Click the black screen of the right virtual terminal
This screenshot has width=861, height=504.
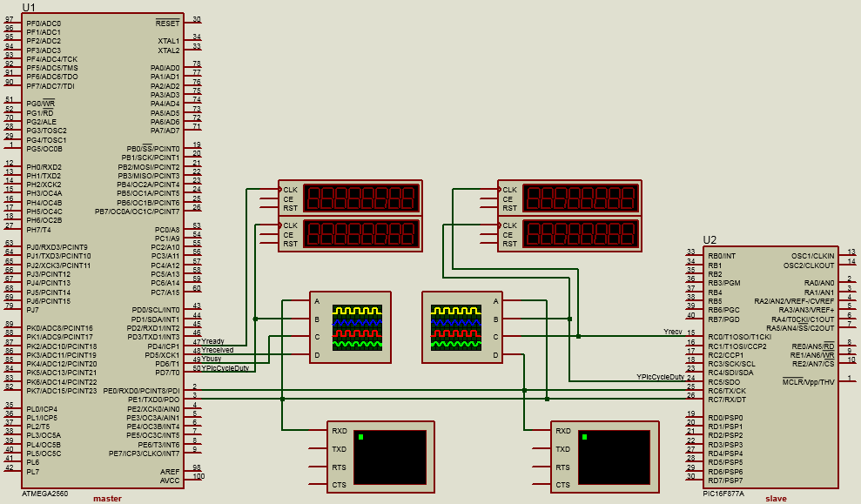(x=614, y=457)
